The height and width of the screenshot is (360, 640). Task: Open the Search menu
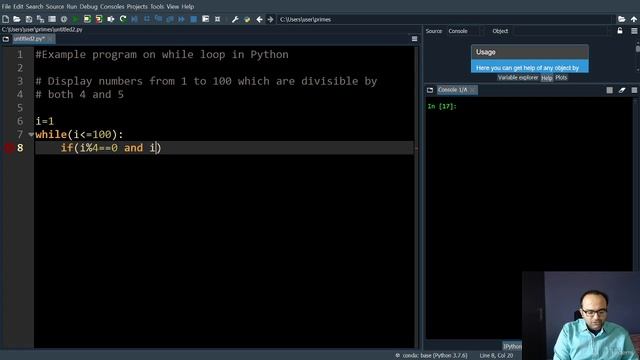click(x=34, y=7)
